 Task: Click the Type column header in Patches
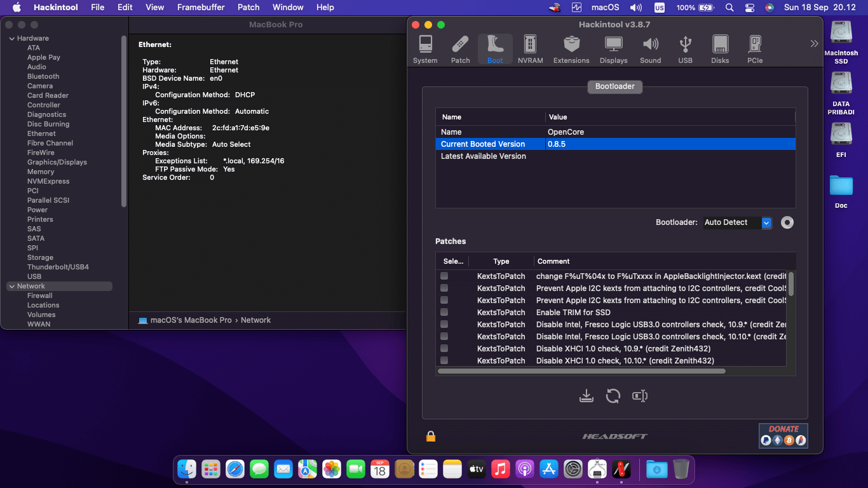(501, 261)
